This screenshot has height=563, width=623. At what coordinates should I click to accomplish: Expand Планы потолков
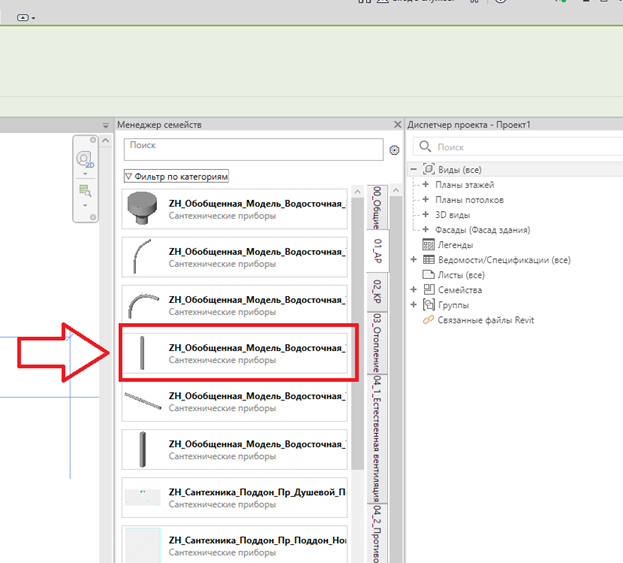tap(426, 199)
